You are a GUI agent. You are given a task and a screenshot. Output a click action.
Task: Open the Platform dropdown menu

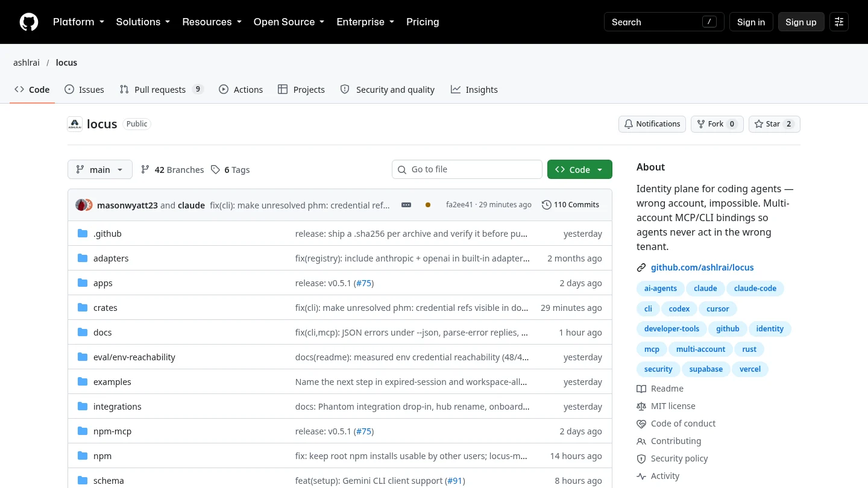78,22
